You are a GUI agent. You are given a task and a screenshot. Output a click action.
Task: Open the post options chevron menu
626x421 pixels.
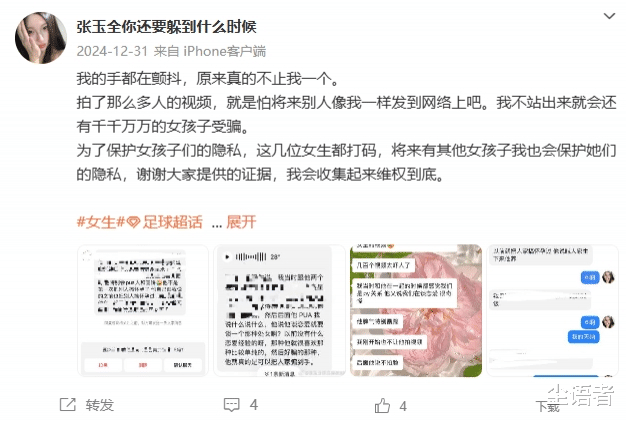point(609,16)
